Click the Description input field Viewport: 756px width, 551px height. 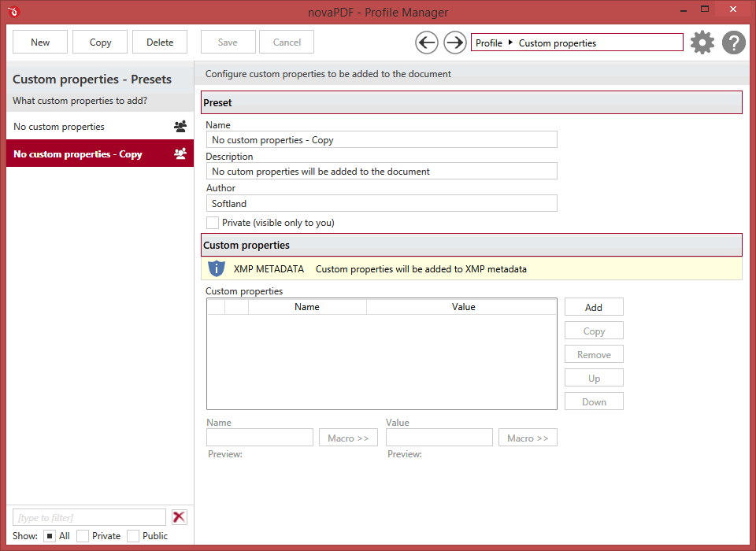click(381, 171)
